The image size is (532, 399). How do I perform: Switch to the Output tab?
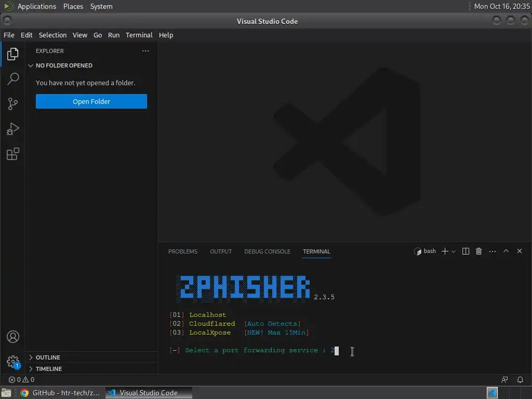(x=221, y=251)
